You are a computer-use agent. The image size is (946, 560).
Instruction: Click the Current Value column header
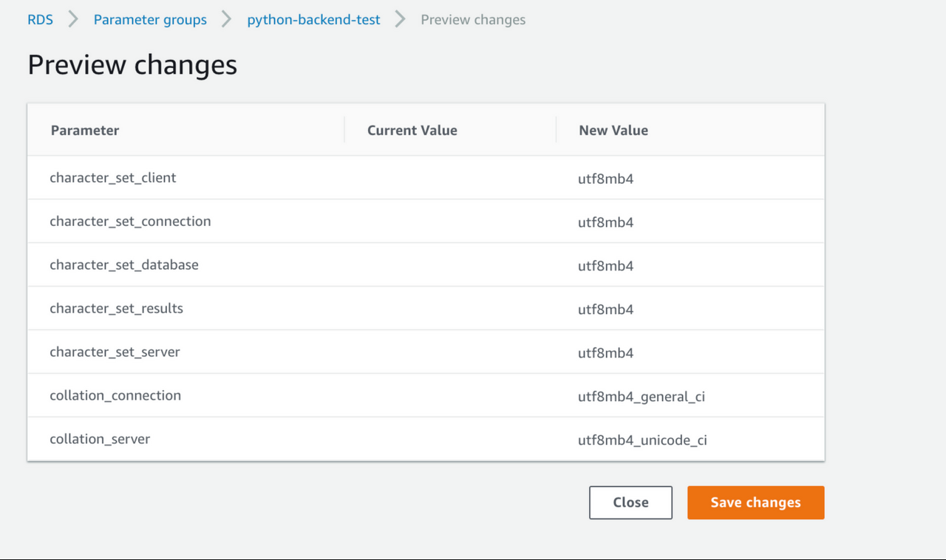click(412, 131)
